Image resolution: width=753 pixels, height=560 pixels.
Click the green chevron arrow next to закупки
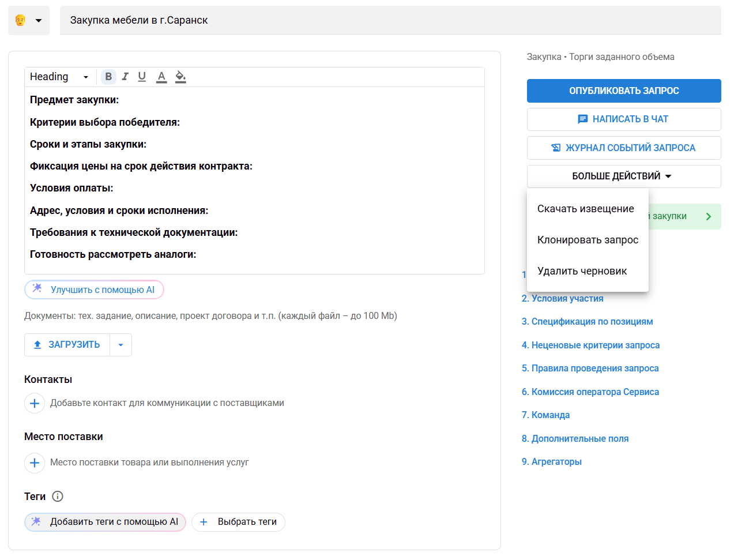709,217
